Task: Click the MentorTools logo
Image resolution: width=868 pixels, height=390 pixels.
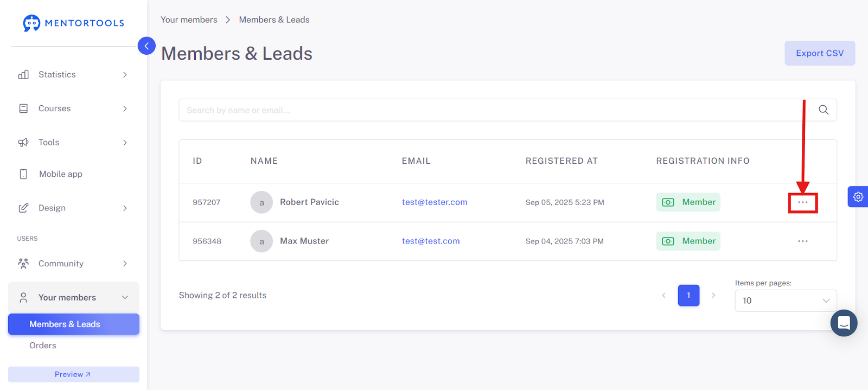Action: [73, 23]
